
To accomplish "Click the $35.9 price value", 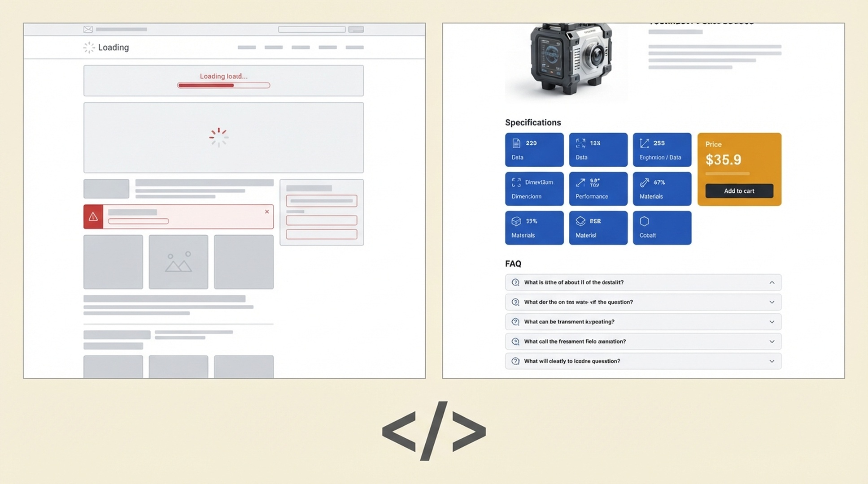I will point(724,160).
